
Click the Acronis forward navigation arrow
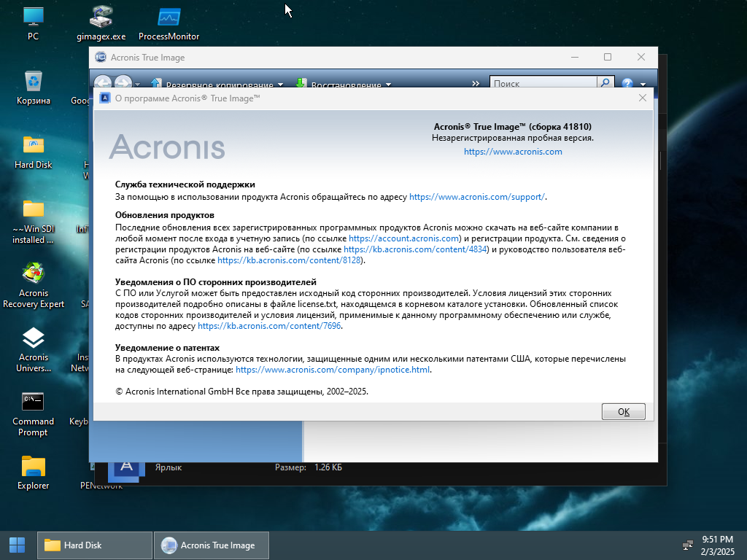coord(123,83)
